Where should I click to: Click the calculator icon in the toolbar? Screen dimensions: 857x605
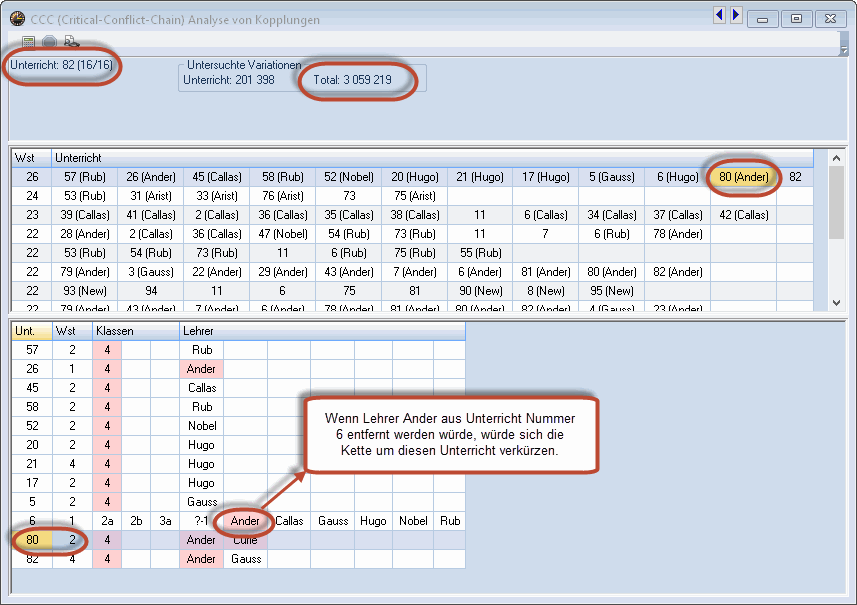point(28,42)
